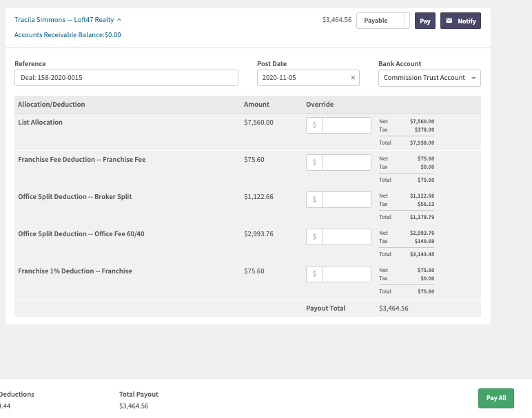This screenshot has height=418, width=532.
Task: Click the List Allocation override input
Action: tap(346, 125)
